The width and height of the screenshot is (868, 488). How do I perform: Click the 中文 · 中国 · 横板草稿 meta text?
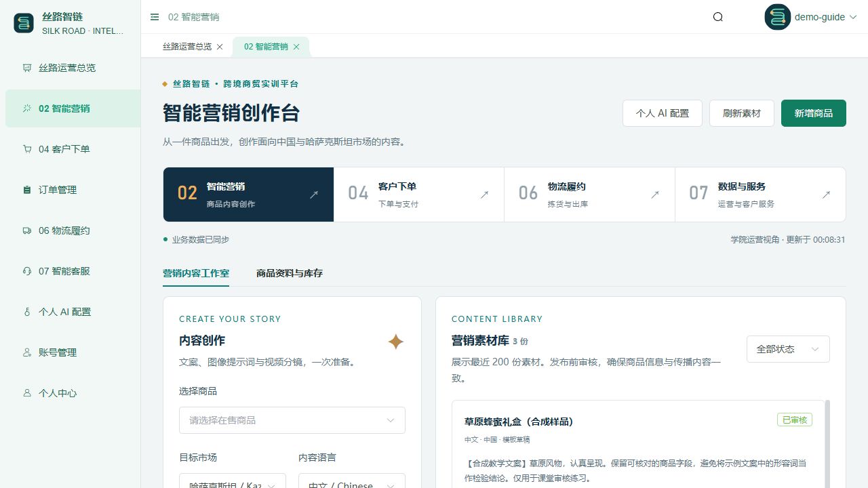497,440
